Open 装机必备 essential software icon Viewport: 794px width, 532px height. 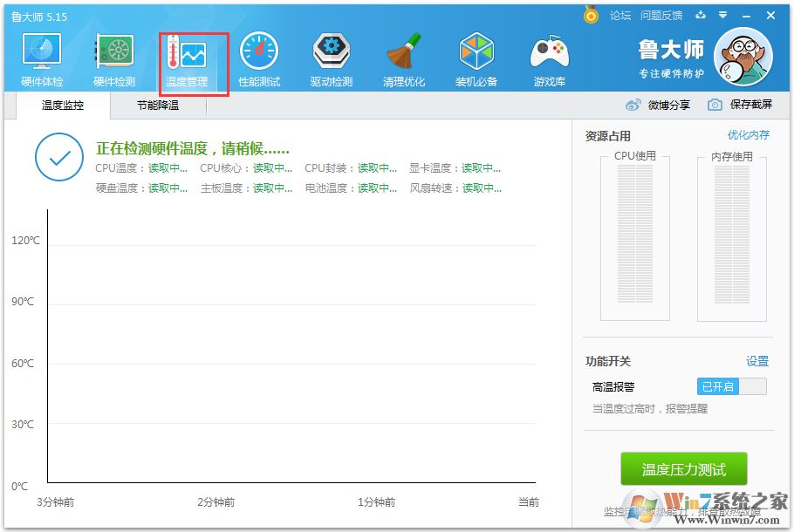tap(476, 59)
